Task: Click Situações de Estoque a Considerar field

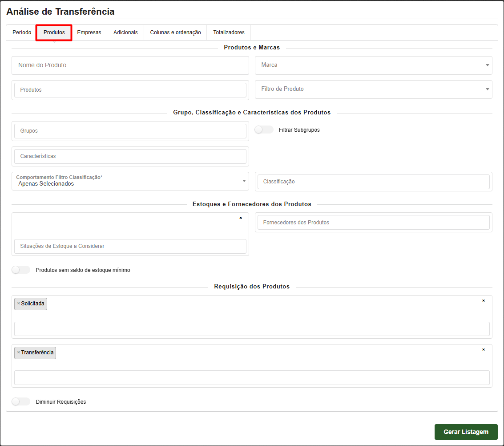Action: pos(130,246)
